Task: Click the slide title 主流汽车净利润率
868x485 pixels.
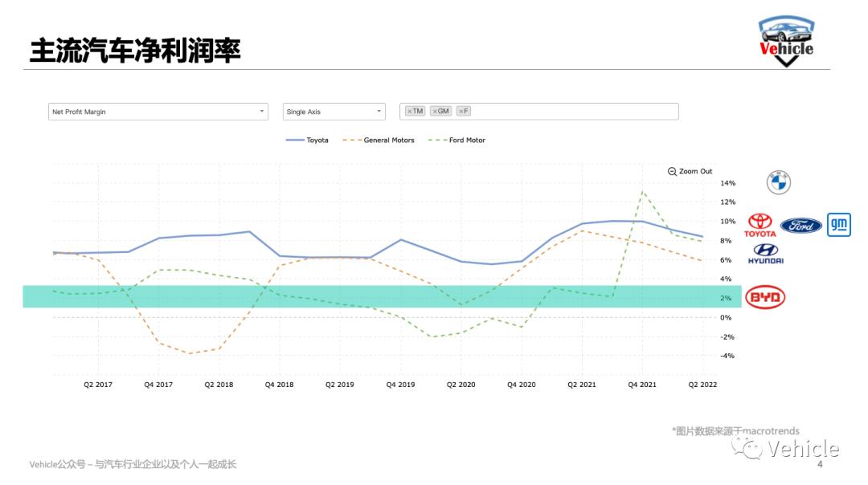Action: coord(135,51)
